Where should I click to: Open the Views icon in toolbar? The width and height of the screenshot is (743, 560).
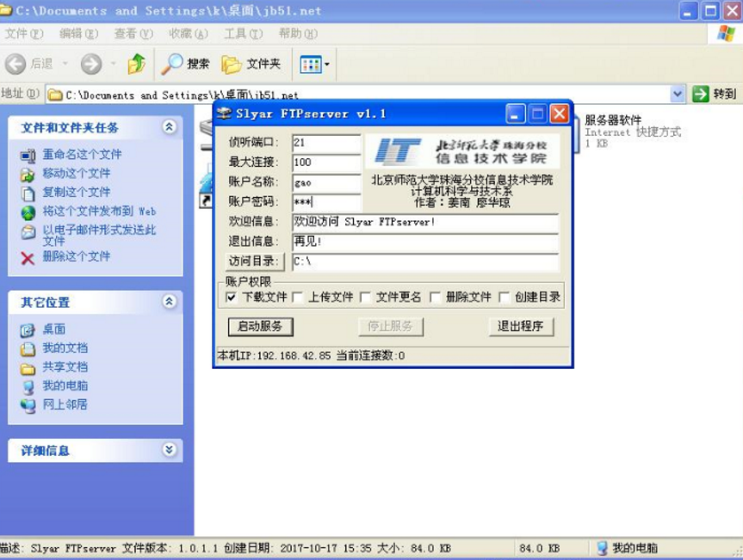(x=311, y=65)
